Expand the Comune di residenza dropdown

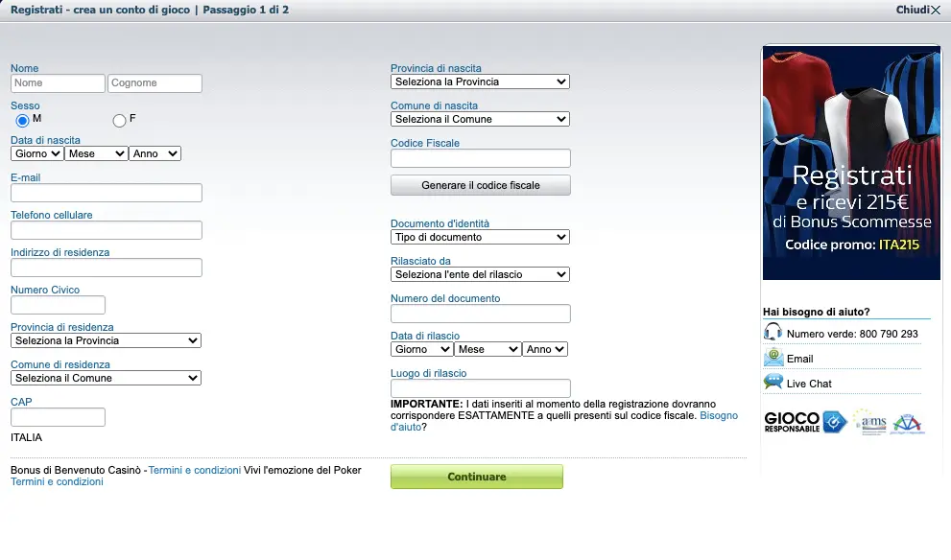click(106, 378)
